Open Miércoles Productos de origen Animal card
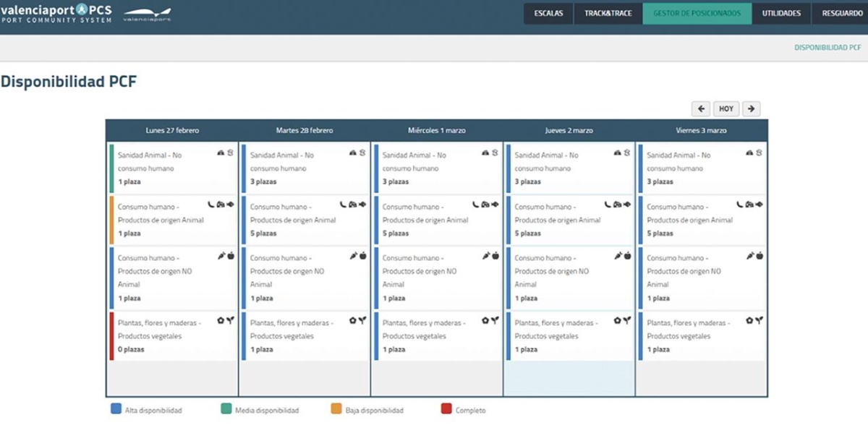868x446 pixels. [x=438, y=220]
